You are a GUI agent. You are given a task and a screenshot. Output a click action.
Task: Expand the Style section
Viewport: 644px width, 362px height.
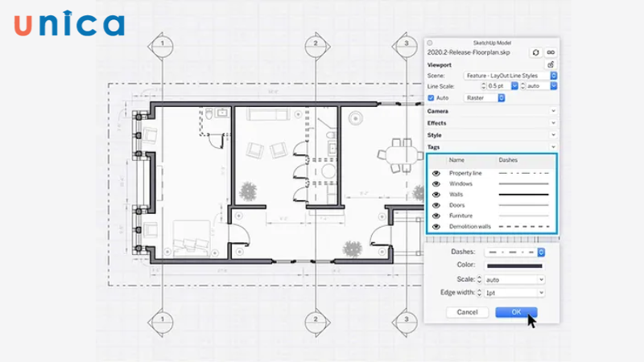pos(553,135)
